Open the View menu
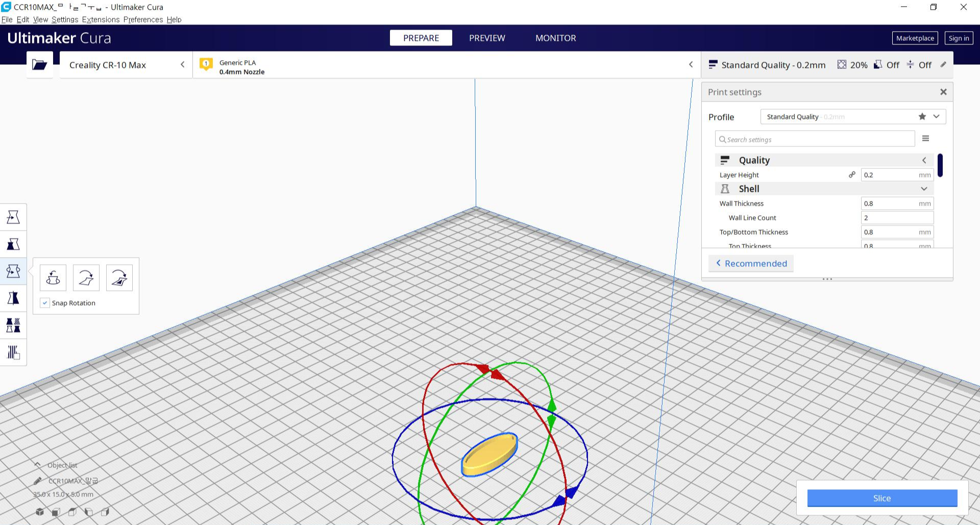 pos(40,19)
